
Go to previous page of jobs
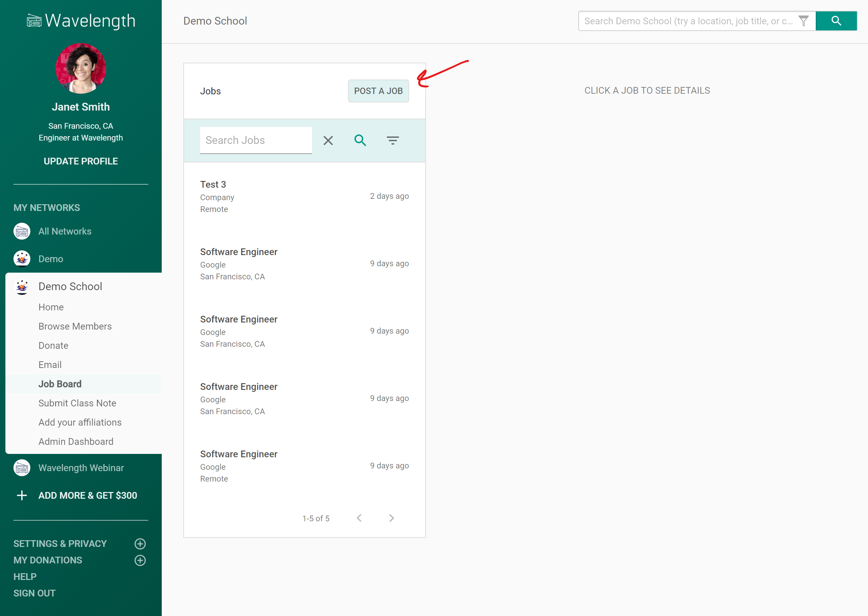(359, 518)
